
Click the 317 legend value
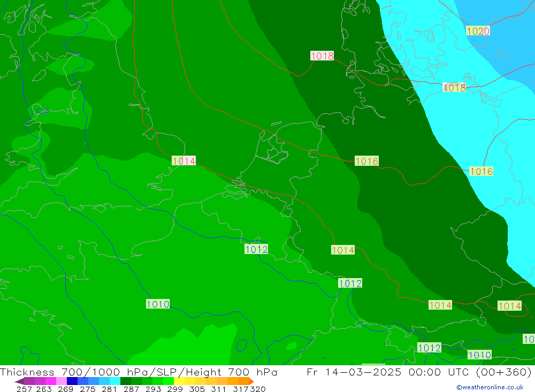[x=240, y=389]
